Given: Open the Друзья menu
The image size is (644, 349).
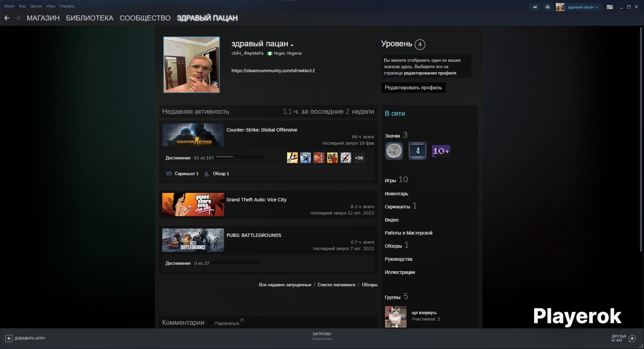Looking at the screenshot, I should click(36, 6).
